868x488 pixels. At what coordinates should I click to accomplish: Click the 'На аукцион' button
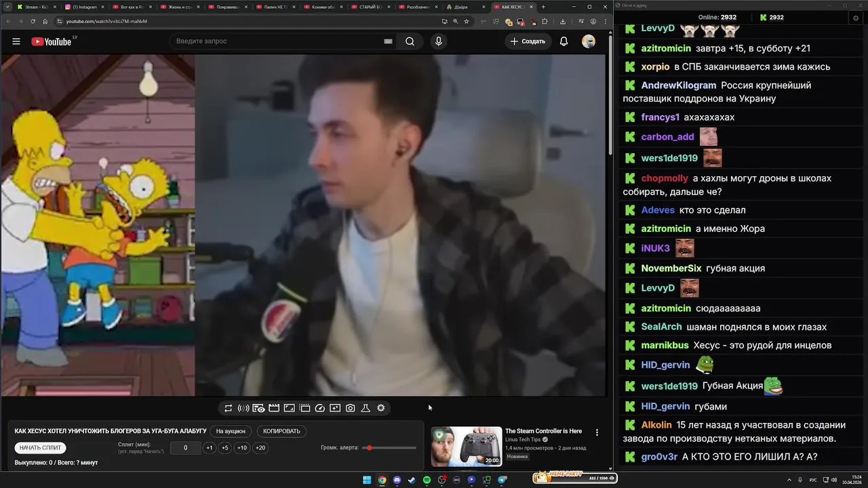pos(231,431)
